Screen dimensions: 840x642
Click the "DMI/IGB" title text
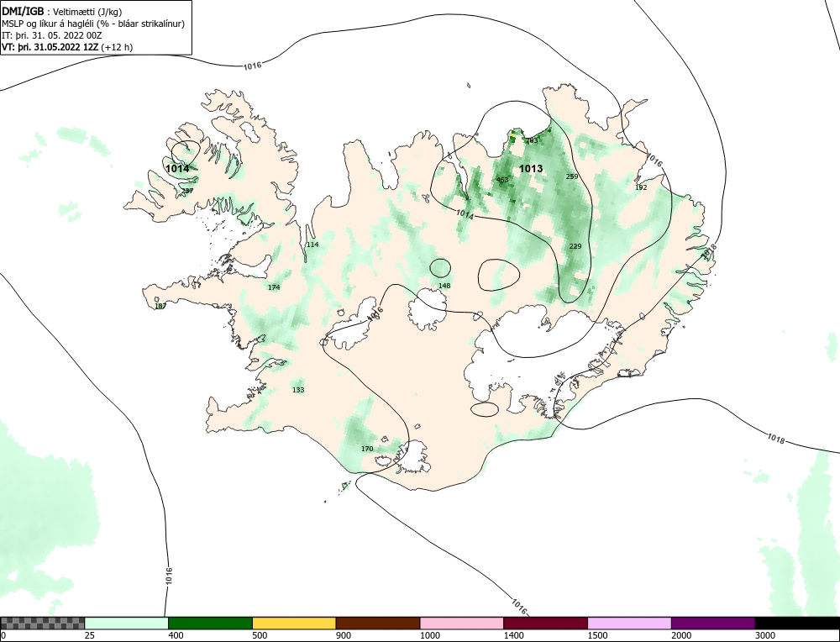[x=23, y=11]
